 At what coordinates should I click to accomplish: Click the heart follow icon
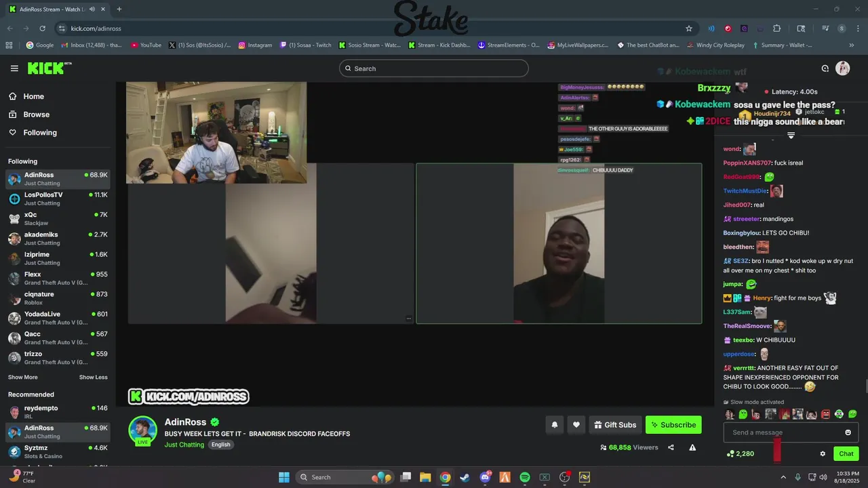[x=576, y=425]
